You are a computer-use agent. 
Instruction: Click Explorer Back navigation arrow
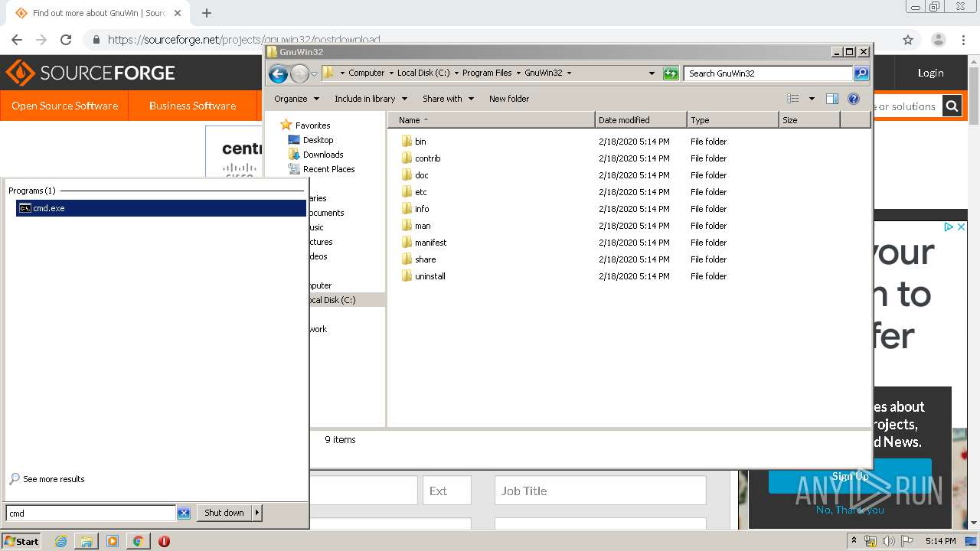tap(278, 73)
